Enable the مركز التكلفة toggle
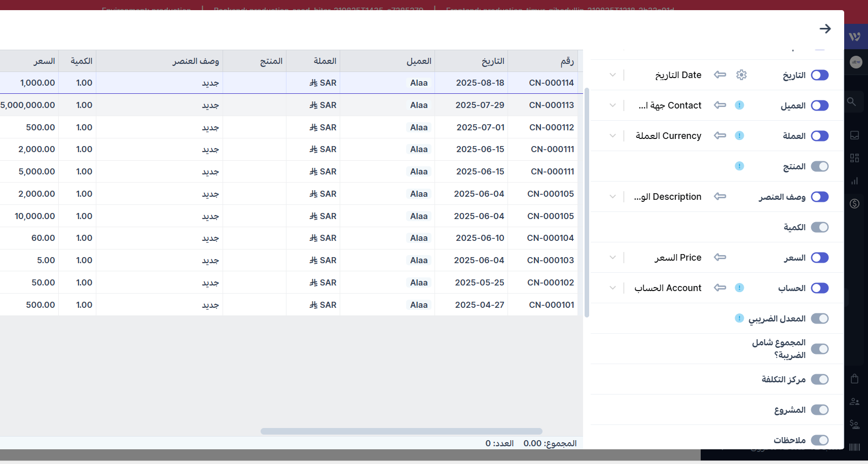The width and height of the screenshot is (868, 464). (819, 379)
